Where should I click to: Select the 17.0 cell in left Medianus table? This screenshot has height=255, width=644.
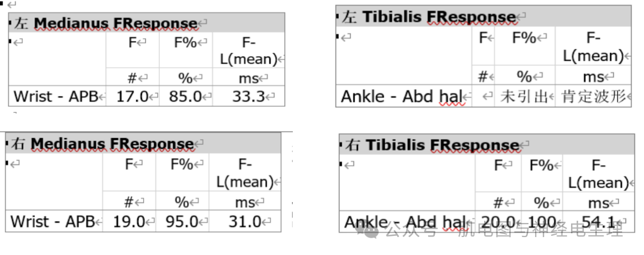click(x=131, y=97)
